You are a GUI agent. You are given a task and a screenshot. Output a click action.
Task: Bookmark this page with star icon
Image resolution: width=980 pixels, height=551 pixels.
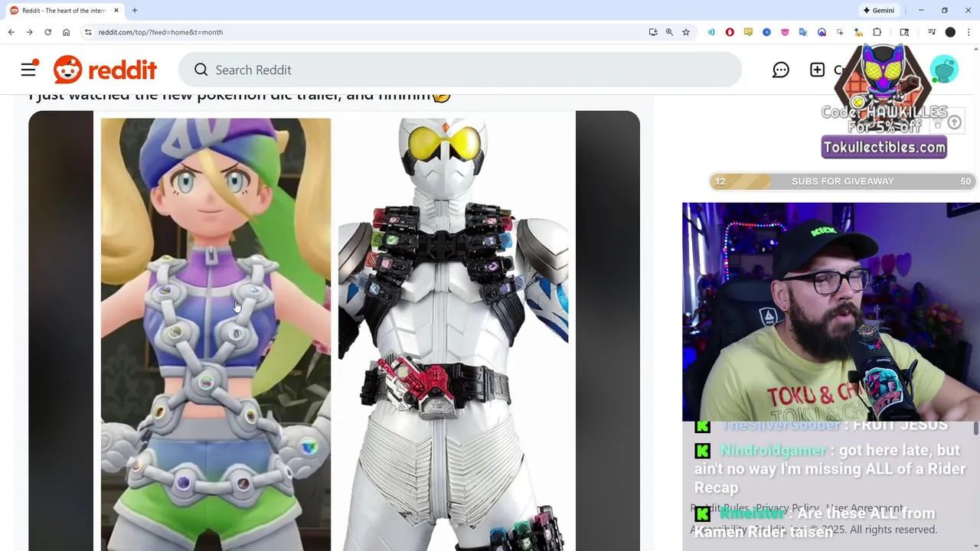tap(686, 32)
